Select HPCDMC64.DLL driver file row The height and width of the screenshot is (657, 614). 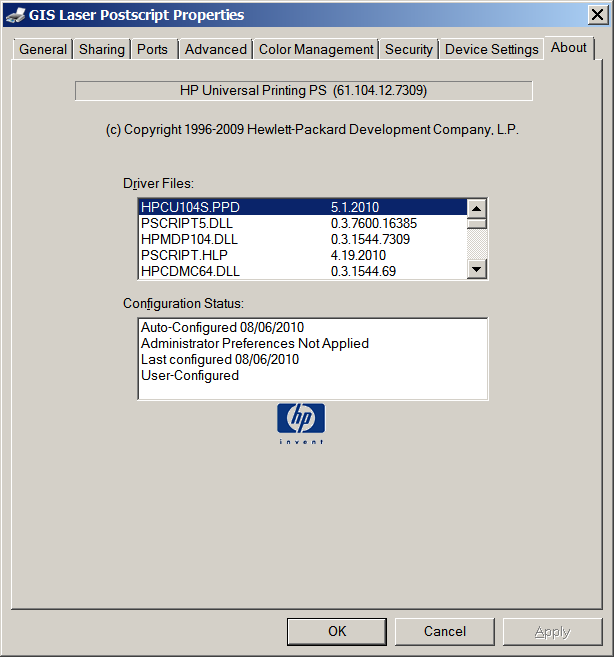[x=303, y=271]
